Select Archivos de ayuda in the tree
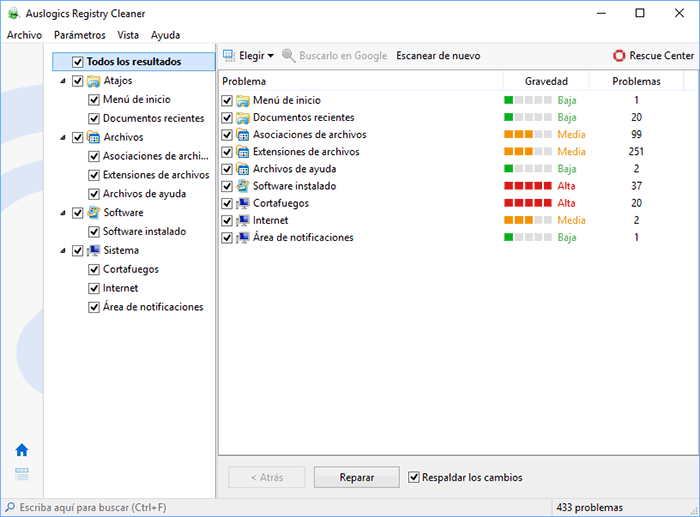The height and width of the screenshot is (517, 700). tap(145, 194)
